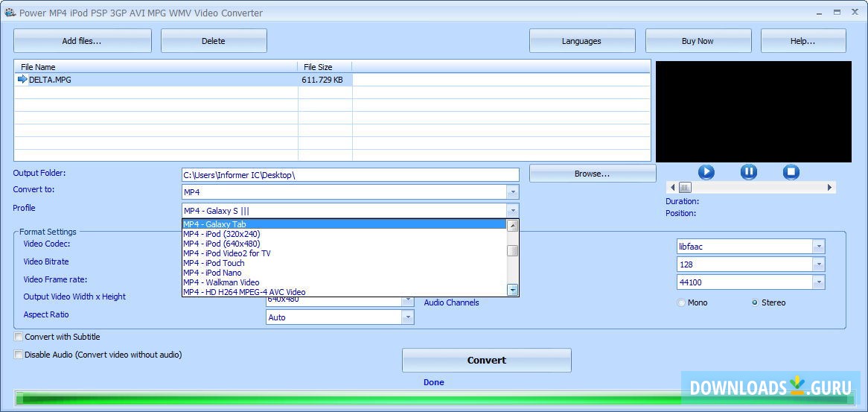
Task: Choose MP4 - iPod Touch from the list
Action: point(214,263)
